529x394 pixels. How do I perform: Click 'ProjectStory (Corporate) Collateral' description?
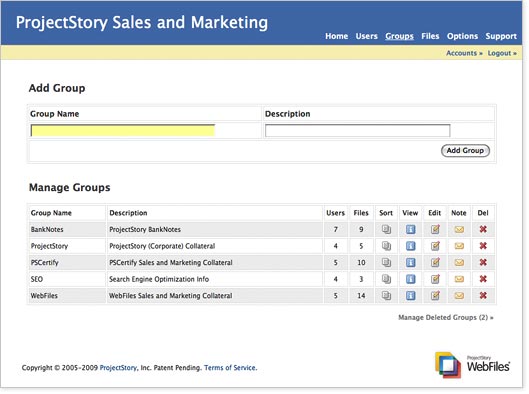point(162,246)
